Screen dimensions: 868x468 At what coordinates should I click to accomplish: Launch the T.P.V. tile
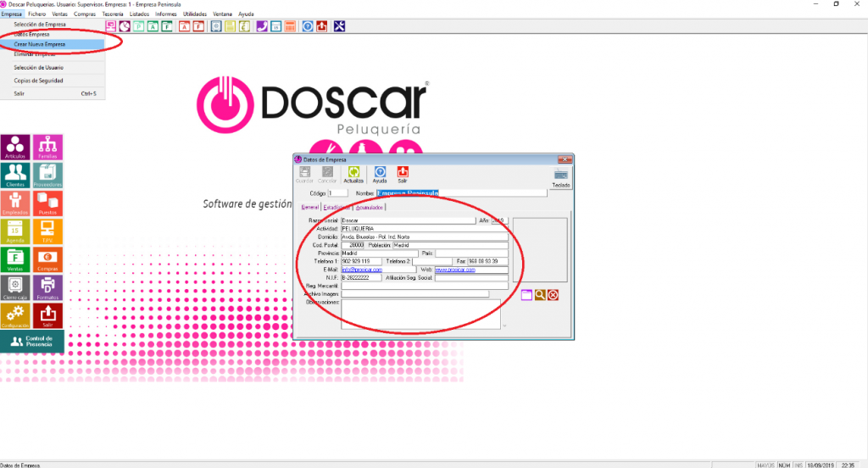point(47,232)
